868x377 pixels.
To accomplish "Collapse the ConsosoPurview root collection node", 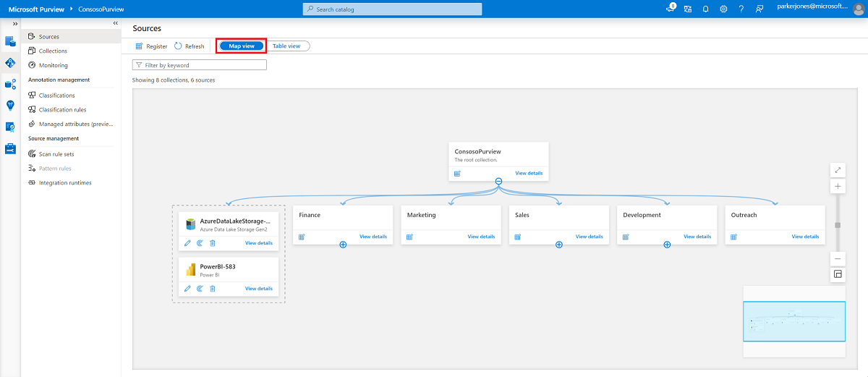I will (x=498, y=181).
